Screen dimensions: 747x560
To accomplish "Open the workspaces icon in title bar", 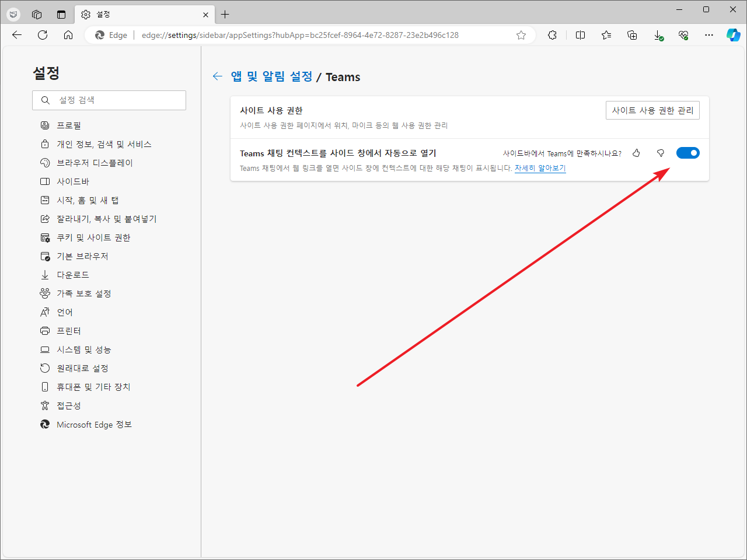I will [x=37, y=15].
